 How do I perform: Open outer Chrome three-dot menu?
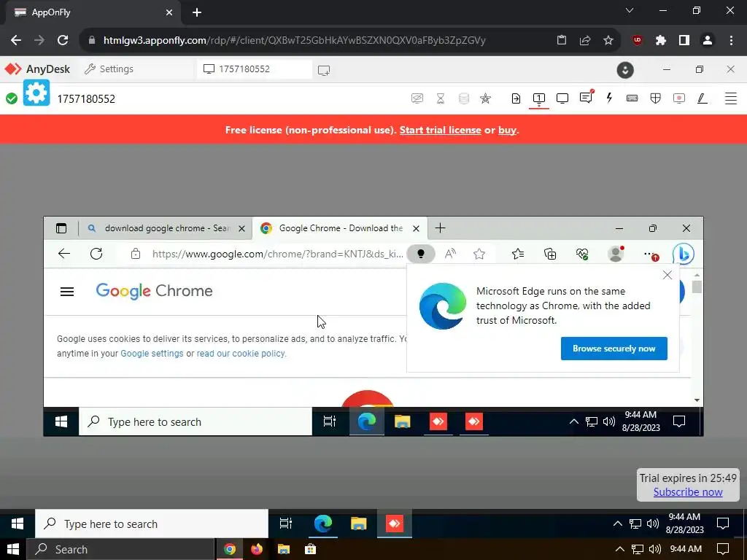point(731,40)
